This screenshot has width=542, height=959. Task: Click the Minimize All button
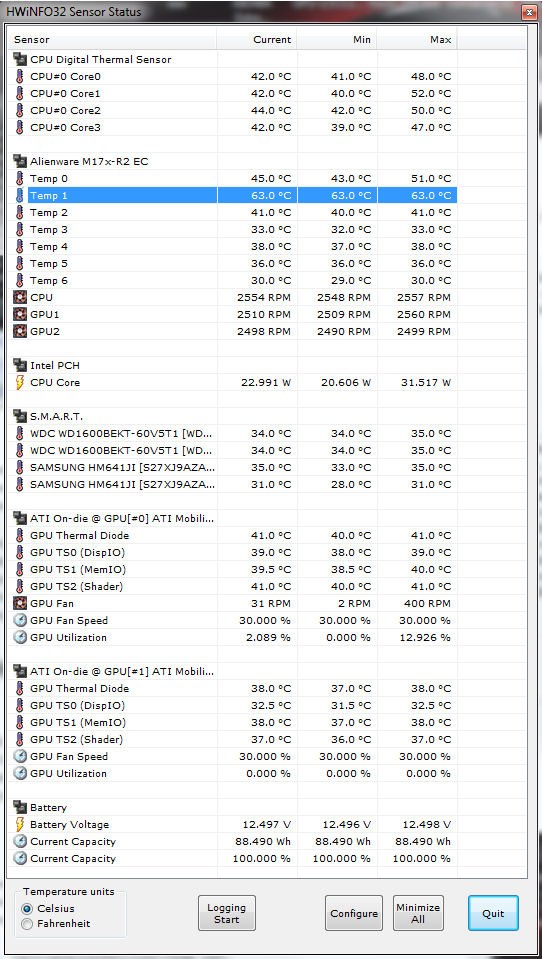(418, 913)
